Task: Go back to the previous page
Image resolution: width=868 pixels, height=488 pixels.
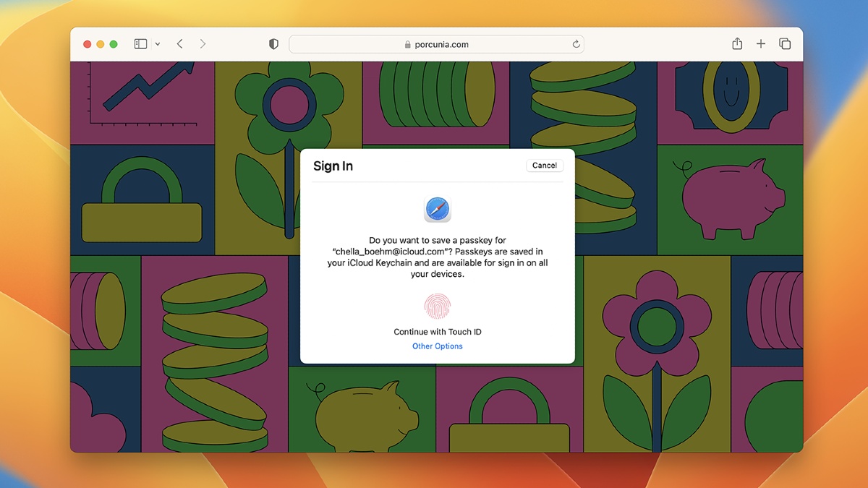Action: (180, 44)
